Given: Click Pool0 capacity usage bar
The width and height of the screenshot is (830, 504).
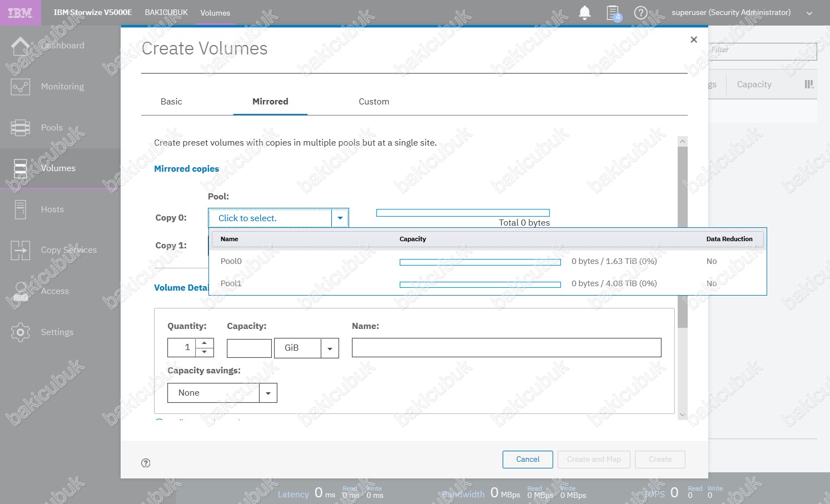Looking at the screenshot, I should (x=480, y=262).
